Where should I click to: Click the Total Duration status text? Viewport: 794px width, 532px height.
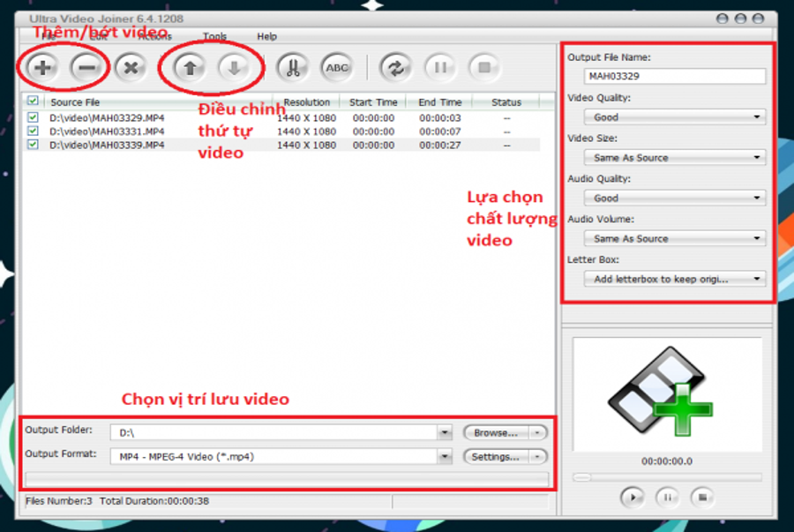coord(154,501)
